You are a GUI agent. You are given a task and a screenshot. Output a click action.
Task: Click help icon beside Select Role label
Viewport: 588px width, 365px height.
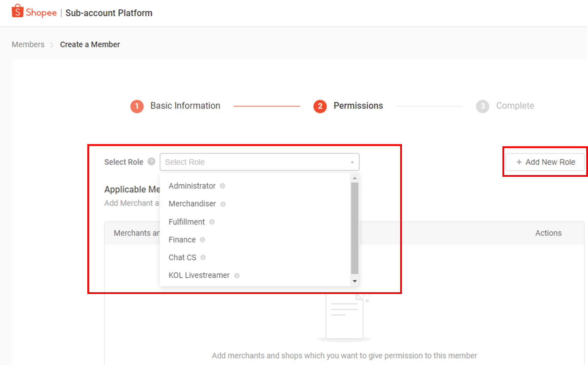152,162
